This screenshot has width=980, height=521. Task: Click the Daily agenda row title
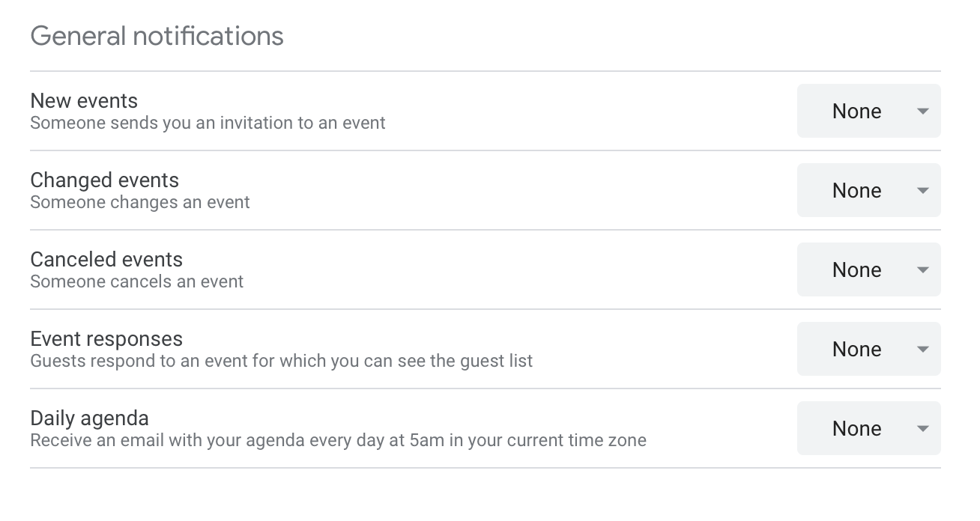(x=89, y=418)
